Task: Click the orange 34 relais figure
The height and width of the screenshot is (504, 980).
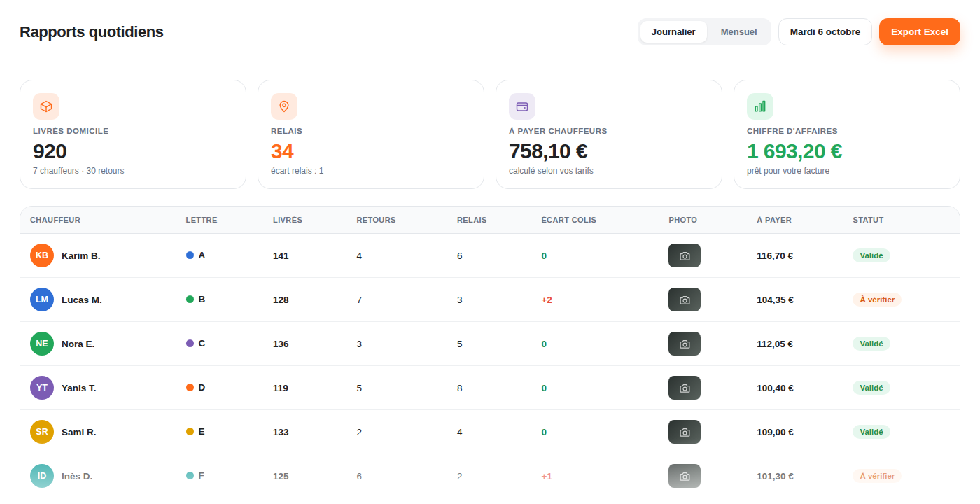Action: click(x=282, y=151)
